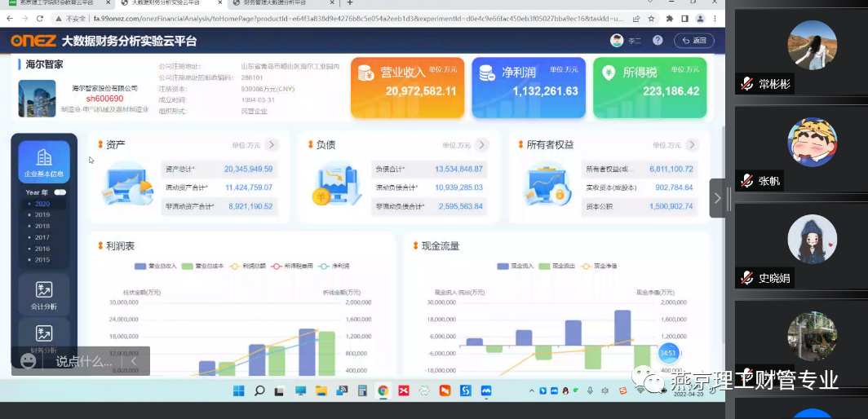Open the 会计分析 sidebar module

pyautogui.click(x=44, y=295)
